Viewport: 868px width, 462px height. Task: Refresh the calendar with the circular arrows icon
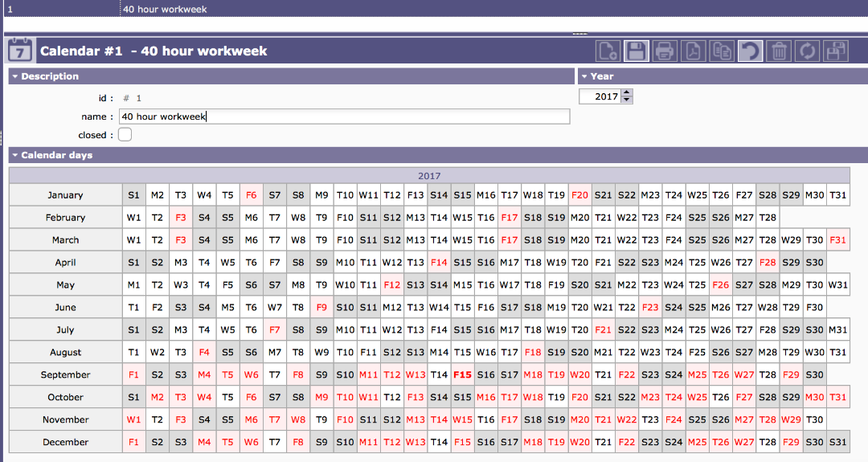(x=807, y=51)
